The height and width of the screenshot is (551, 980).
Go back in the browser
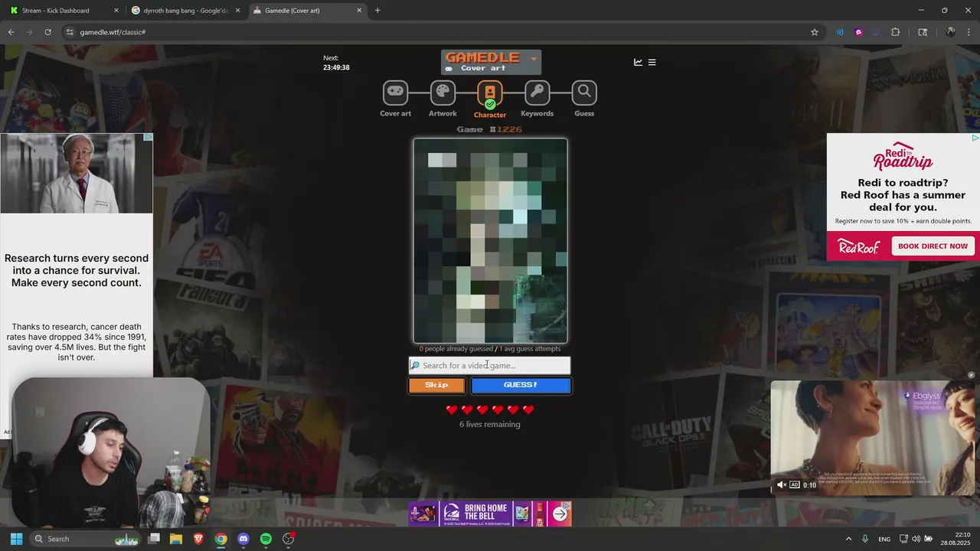pos(11,32)
